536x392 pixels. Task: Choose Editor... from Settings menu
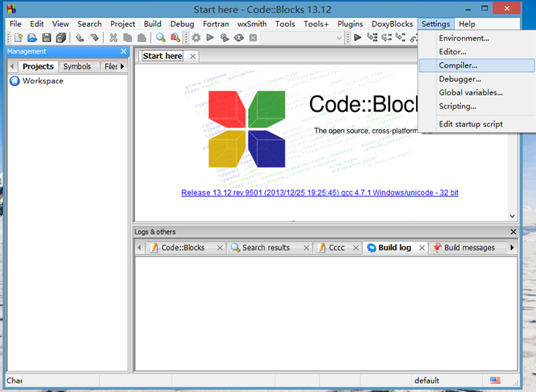pyautogui.click(x=477, y=52)
